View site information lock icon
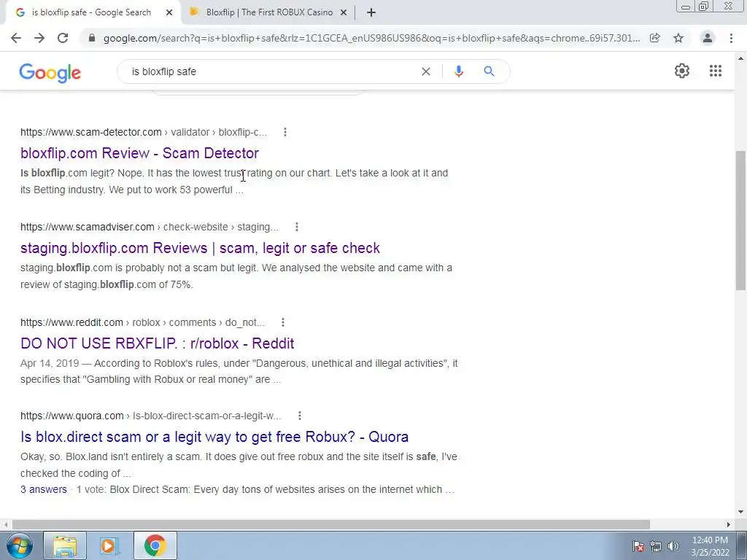The height and width of the screenshot is (560, 747). (x=92, y=38)
